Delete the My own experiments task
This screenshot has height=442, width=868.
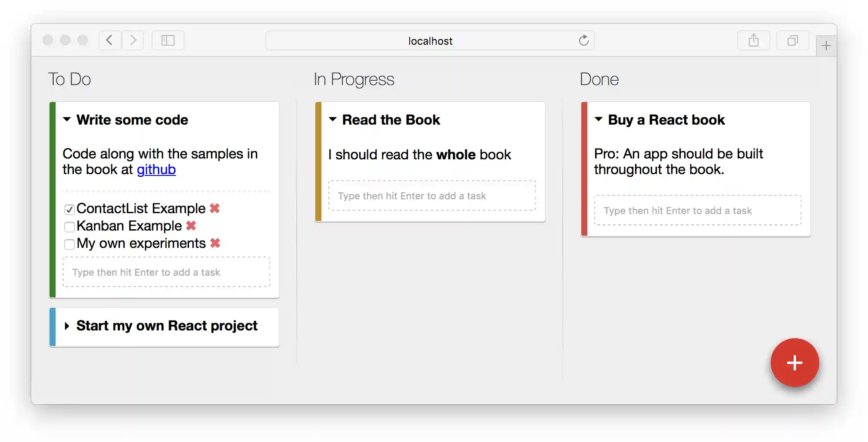pyautogui.click(x=215, y=243)
